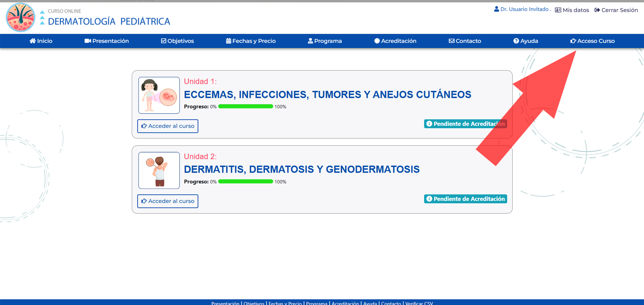Click Unidad 1 Pendiente de Acreditación badge

pyautogui.click(x=465, y=124)
